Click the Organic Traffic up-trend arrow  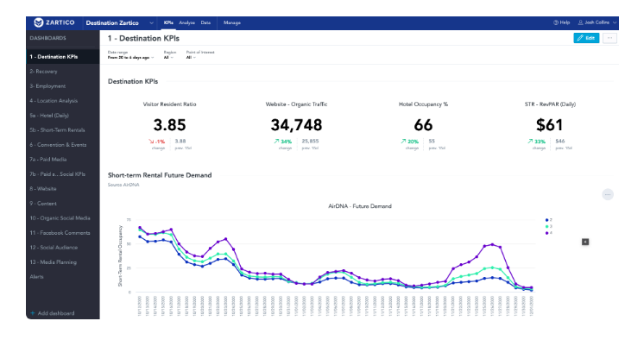coord(277,142)
